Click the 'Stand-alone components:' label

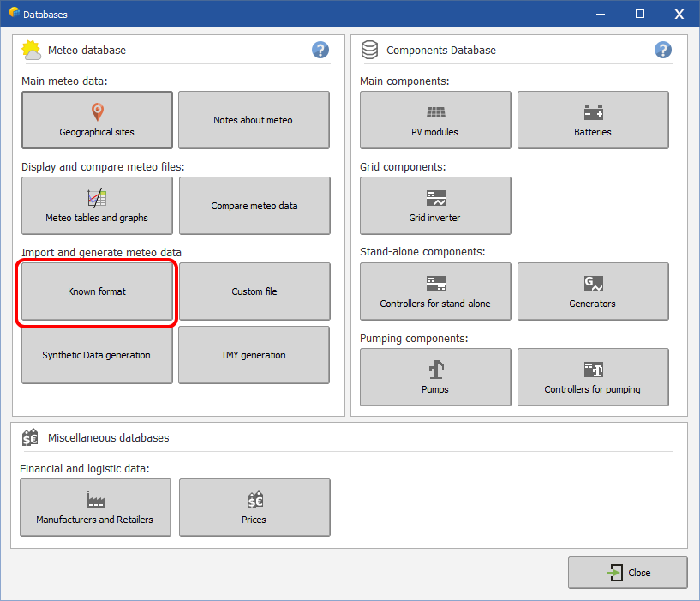422,251
